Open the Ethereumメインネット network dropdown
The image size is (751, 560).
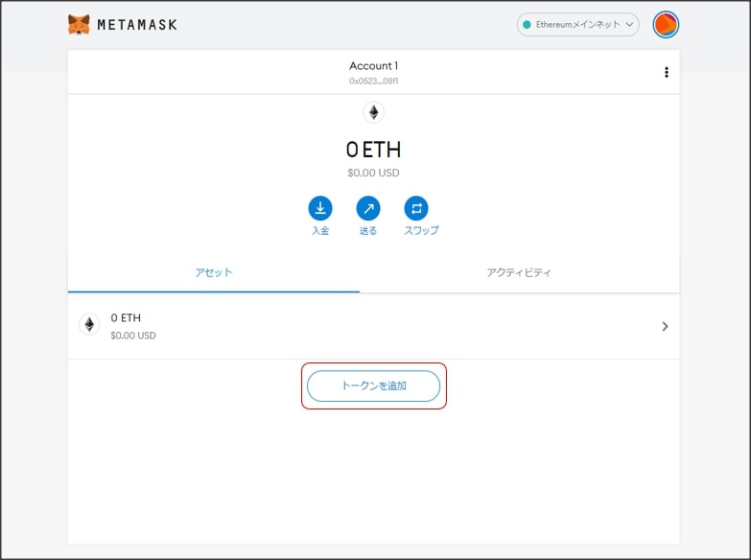tap(577, 25)
